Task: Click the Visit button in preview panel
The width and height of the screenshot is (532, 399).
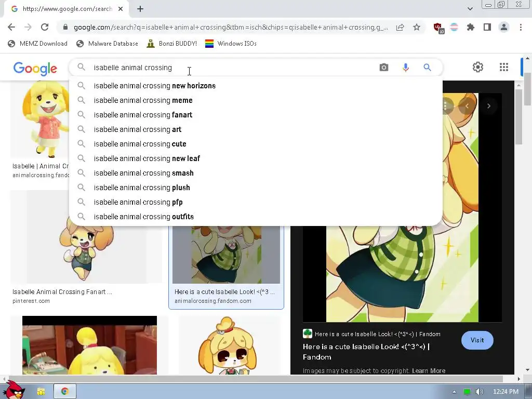Action: pyautogui.click(x=477, y=340)
